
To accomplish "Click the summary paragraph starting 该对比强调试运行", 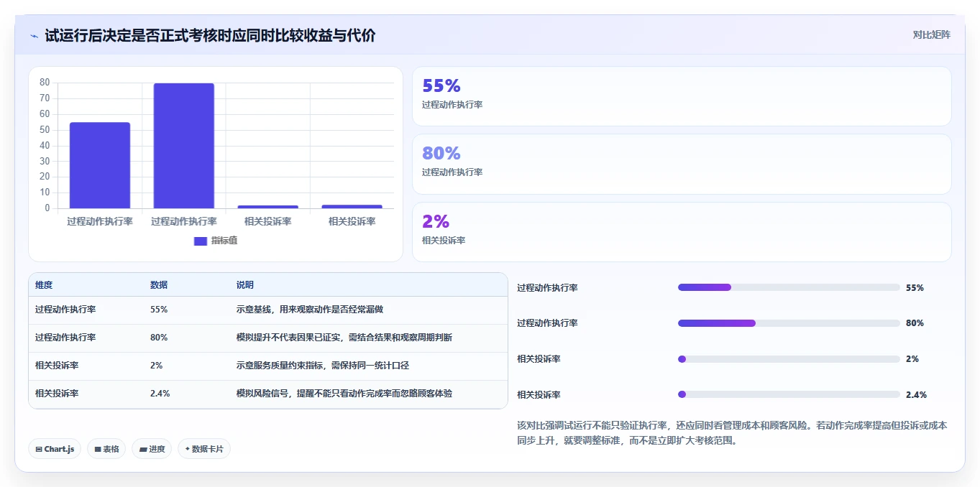I will (x=732, y=433).
